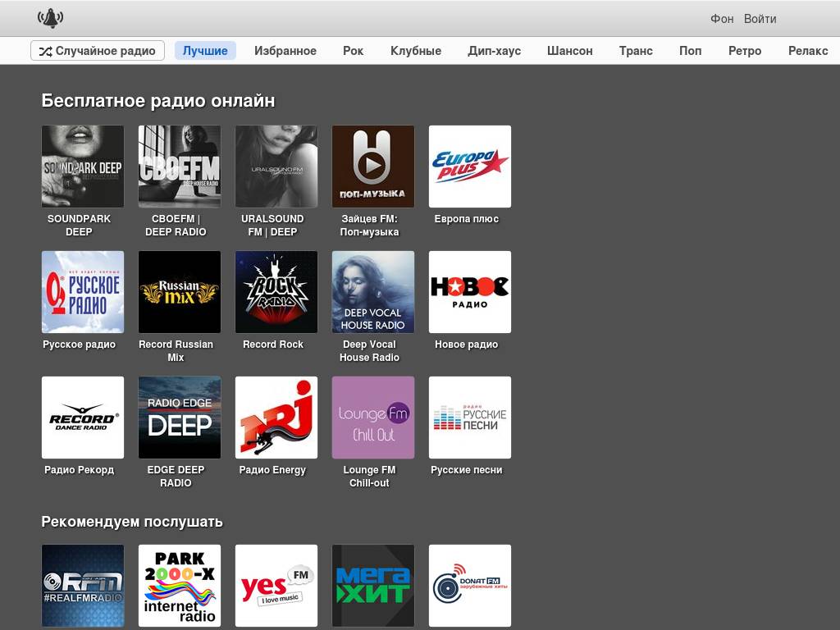The image size is (840, 630).
Task: Open the Фон background link
Action: point(722,19)
